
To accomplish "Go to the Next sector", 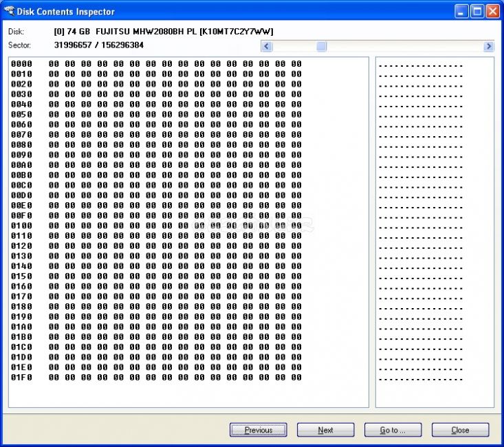I will click(326, 430).
